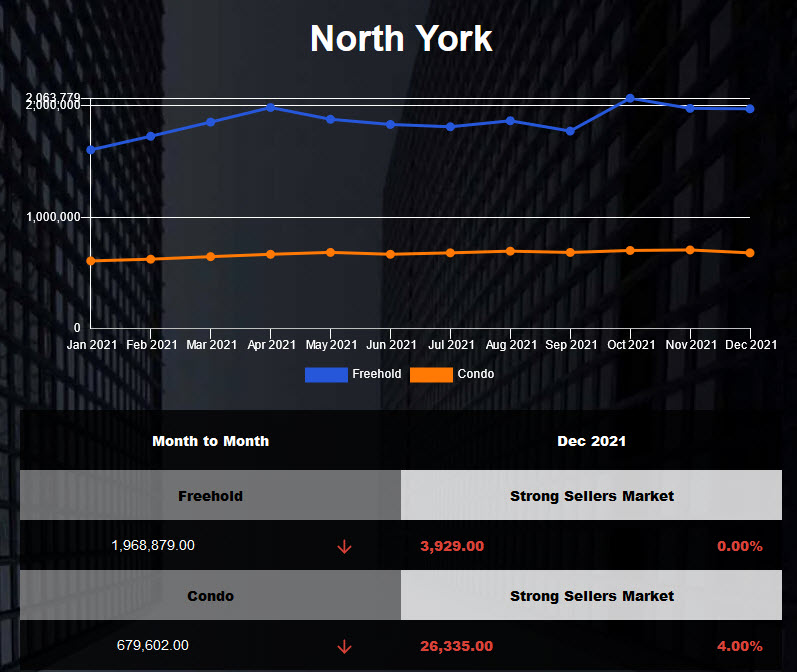The image size is (797, 672).
Task: Click the Freehold Sep 2021 data point
Action: tap(570, 131)
